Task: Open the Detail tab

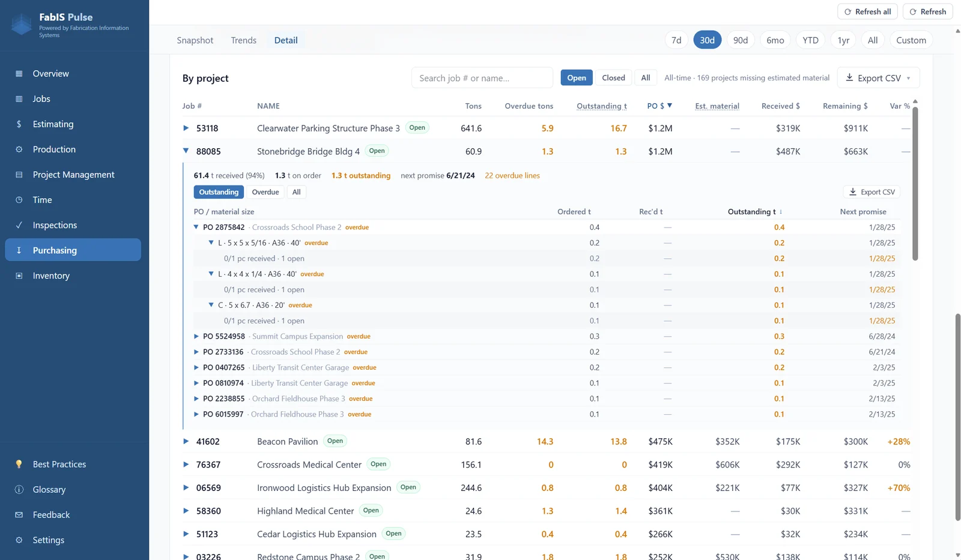Action: [x=286, y=40]
